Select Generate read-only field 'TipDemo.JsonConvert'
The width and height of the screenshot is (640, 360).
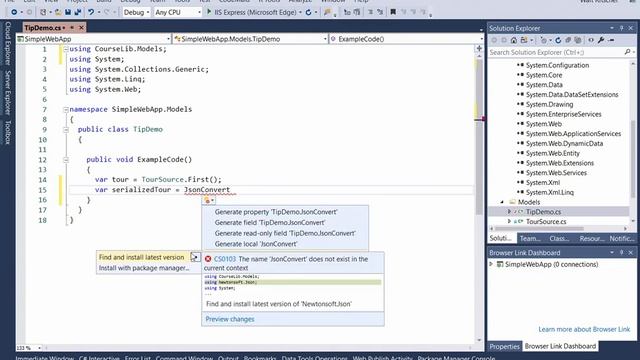pyautogui.click(x=285, y=233)
